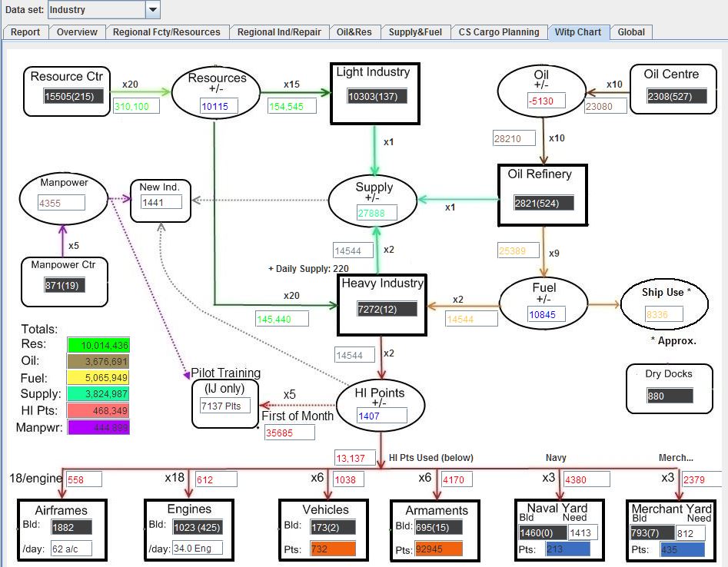Click the Resource Ctr value 15505(215)
Screen dimensions: 728x567
[73, 96]
